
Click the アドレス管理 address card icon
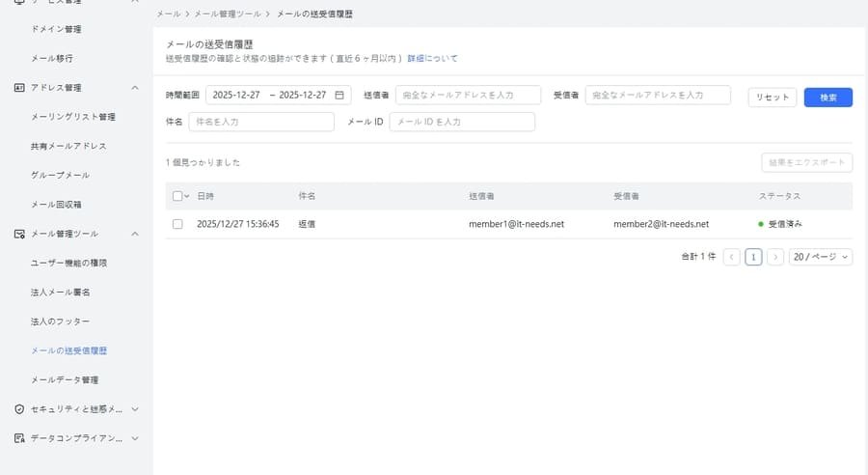19,88
